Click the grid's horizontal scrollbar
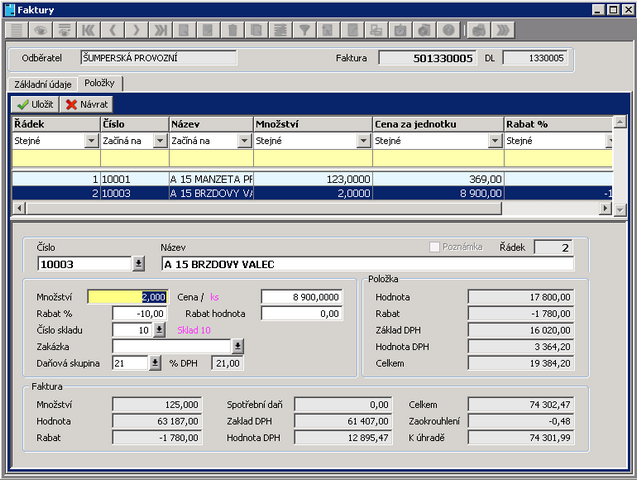The width and height of the screenshot is (637, 480). point(300,208)
